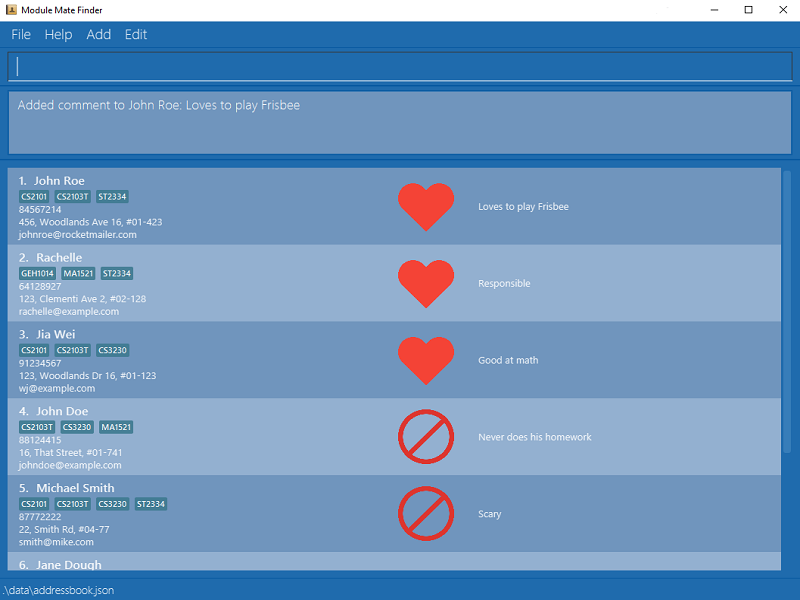Click Rachelle's GEH1014 tag
The height and width of the screenshot is (600, 800).
click(37, 273)
